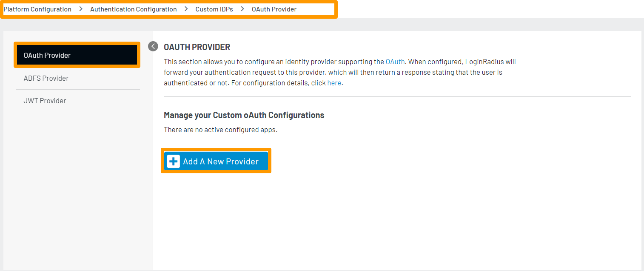Switch to ADFS Provider in the sidebar
This screenshot has height=271, width=644.
[x=46, y=78]
